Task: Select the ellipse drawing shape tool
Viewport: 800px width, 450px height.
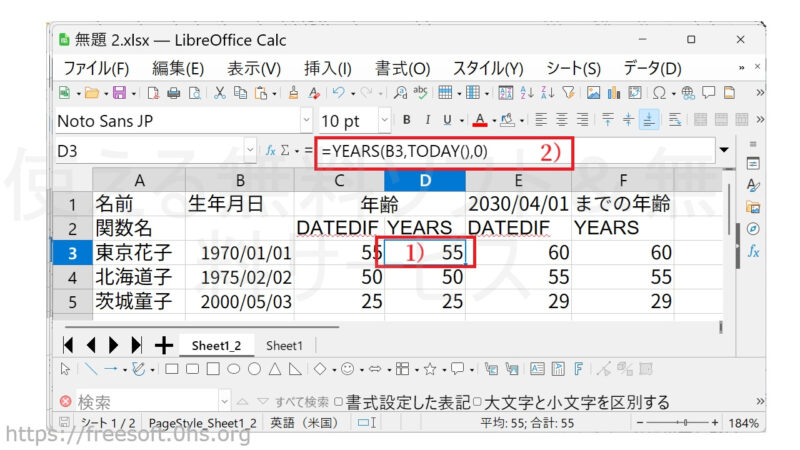Action: coord(235,369)
